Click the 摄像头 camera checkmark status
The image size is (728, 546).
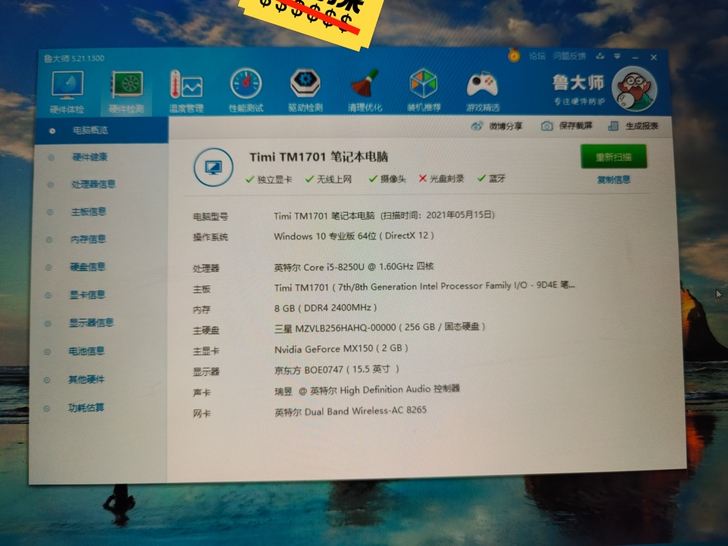(387, 178)
